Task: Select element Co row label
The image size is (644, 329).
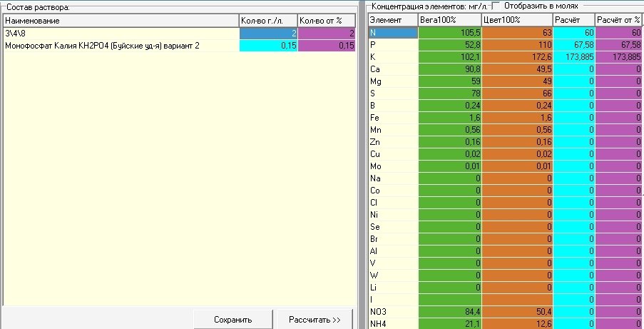Action: [x=393, y=191]
